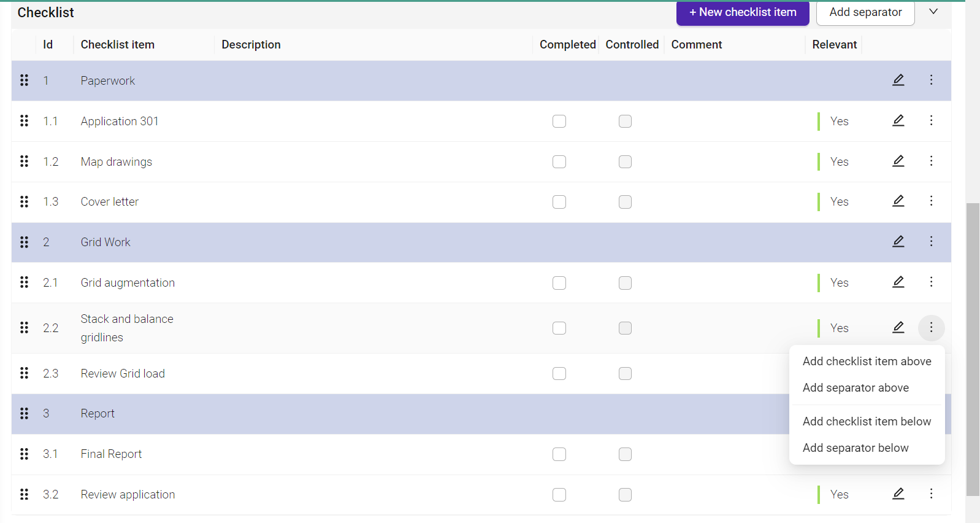Edit the Map drawings item
Viewport: 980px width, 523px height.
tap(898, 161)
